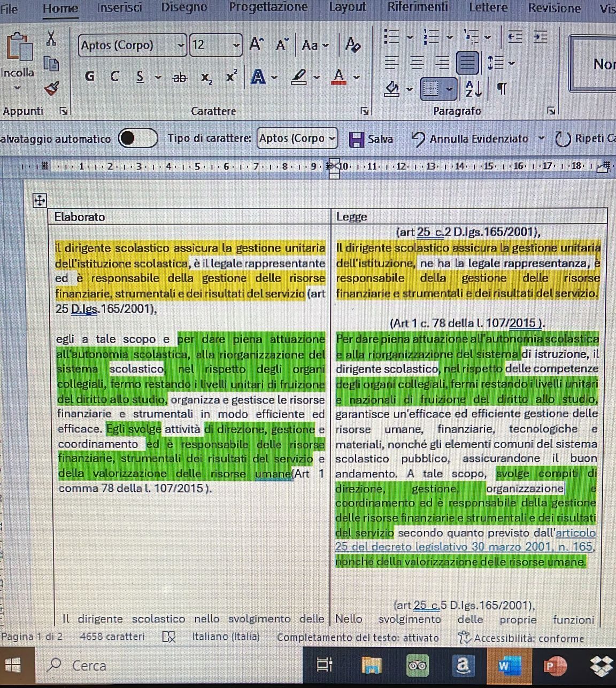The image size is (616, 688).
Task: Click the bulleted list icon
Action: click(392, 37)
